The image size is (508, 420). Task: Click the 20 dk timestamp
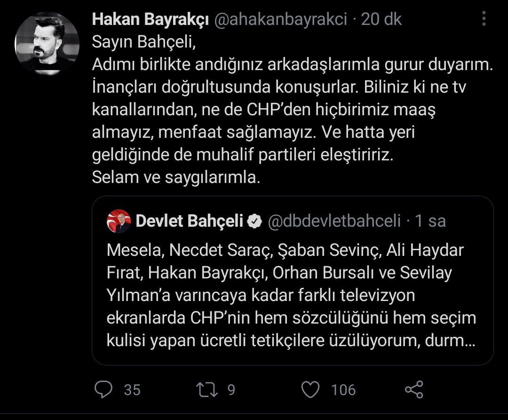point(382,19)
